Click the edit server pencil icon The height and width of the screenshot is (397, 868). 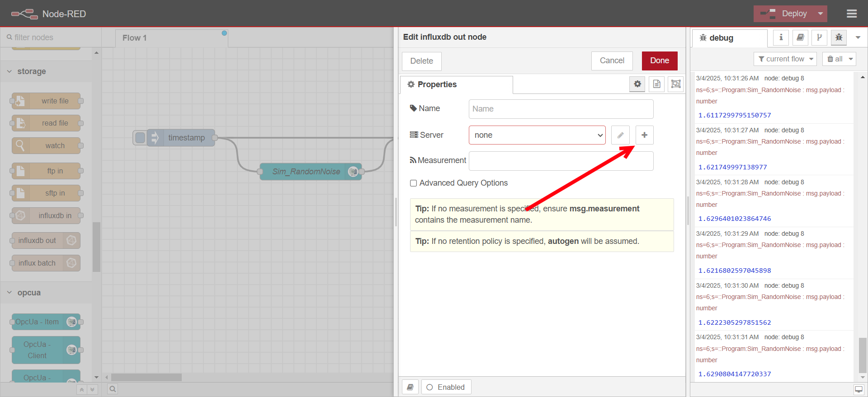(620, 135)
